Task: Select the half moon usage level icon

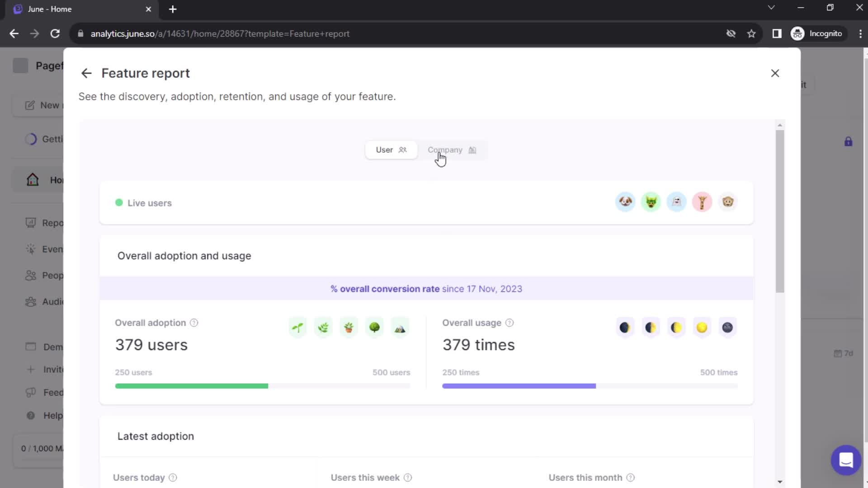Action: click(676, 328)
